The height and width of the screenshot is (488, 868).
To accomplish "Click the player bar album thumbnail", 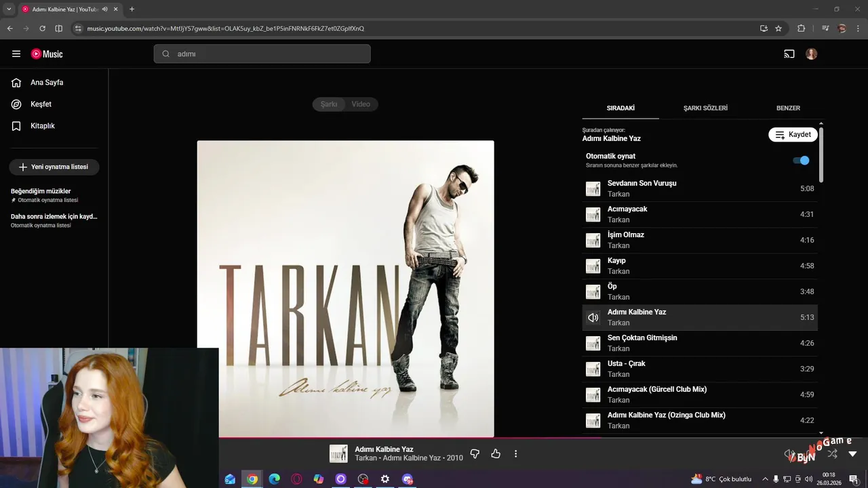I will tap(338, 454).
